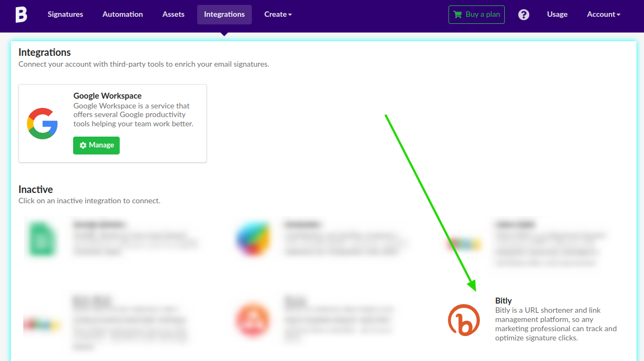Image resolution: width=644 pixels, height=361 pixels.
Task: Expand Create to see creation options
Action: [278, 14]
